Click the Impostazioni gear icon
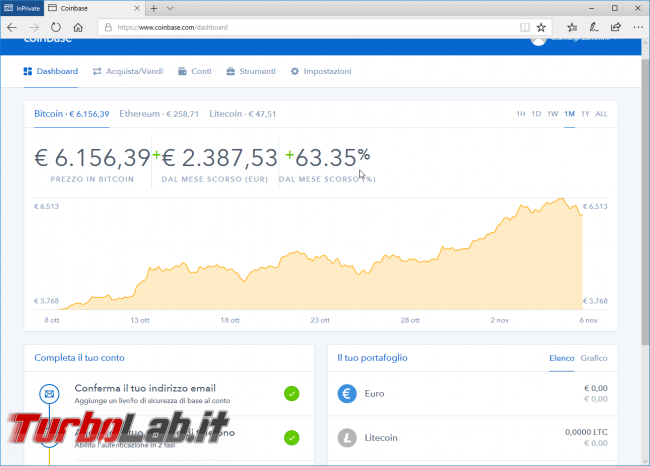 pos(294,71)
